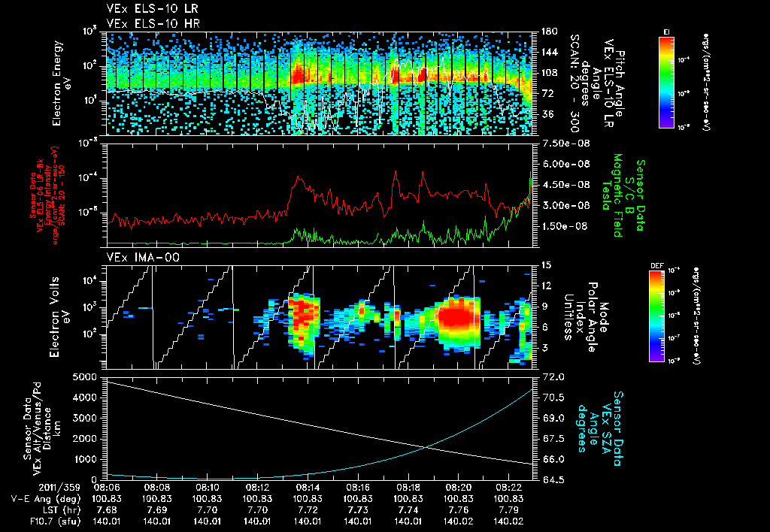This screenshot has height=532, width=770.
Task: Click the 4.50e-08 magnetic field tick
Action: coord(565,185)
